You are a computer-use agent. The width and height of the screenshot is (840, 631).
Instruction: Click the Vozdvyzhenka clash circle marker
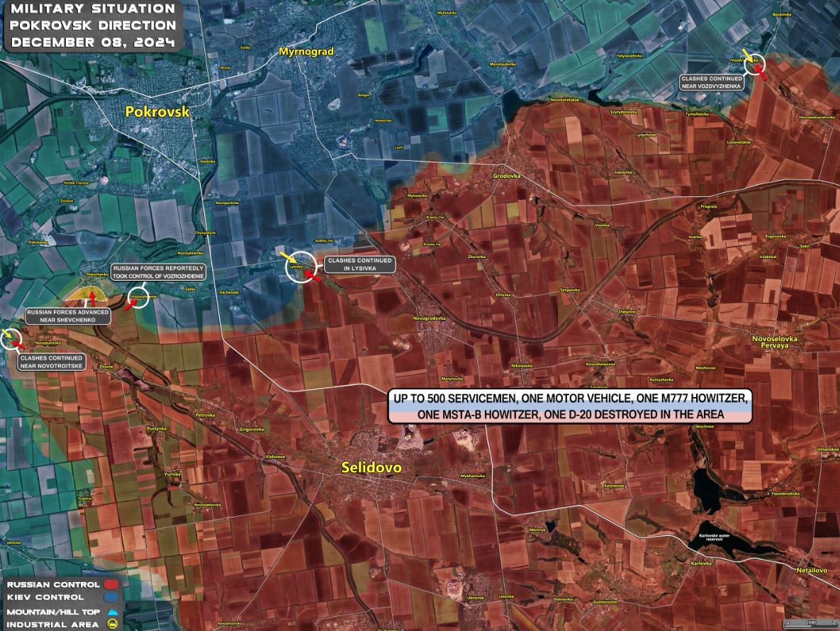tap(754, 65)
